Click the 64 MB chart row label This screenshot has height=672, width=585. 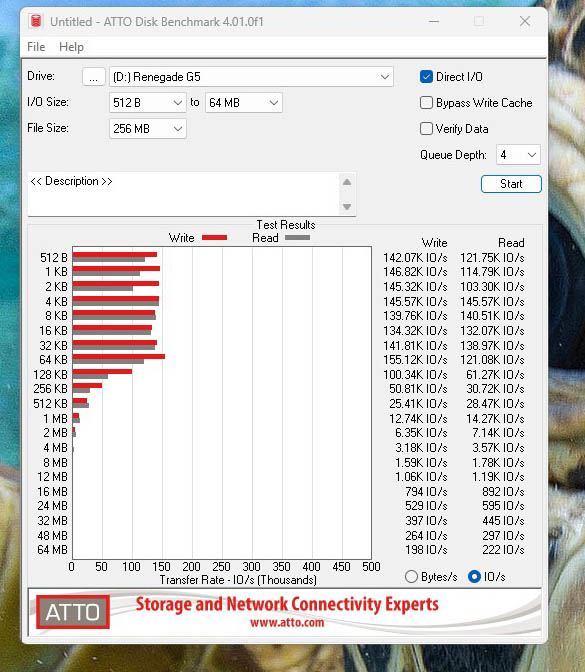(52, 549)
